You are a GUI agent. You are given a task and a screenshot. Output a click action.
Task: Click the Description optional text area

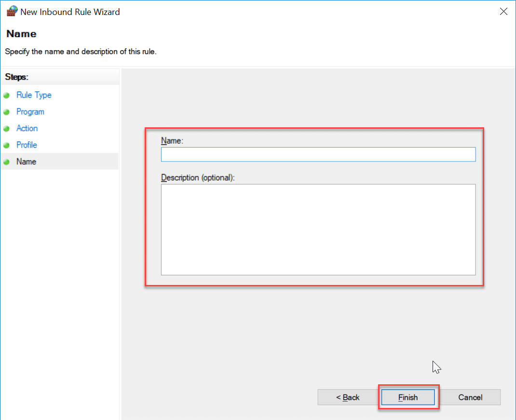point(318,230)
